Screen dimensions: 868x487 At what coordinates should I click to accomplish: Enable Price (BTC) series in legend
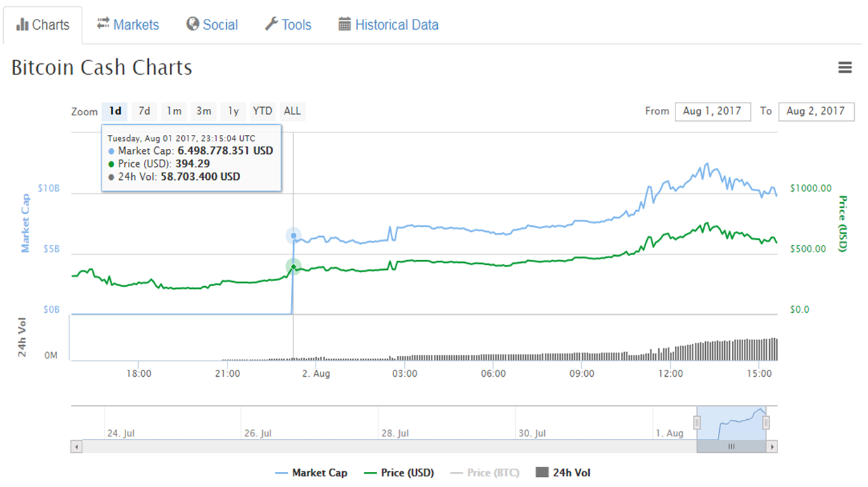pyautogui.click(x=485, y=473)
